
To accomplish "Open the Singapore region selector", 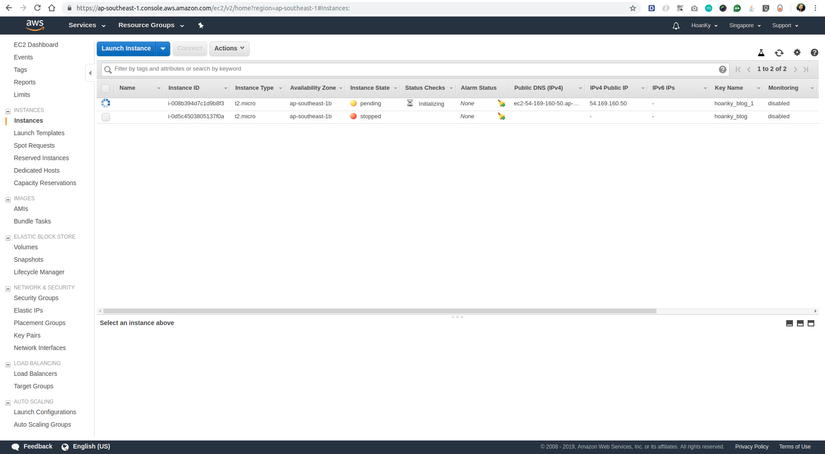I will tap(744, 25).
